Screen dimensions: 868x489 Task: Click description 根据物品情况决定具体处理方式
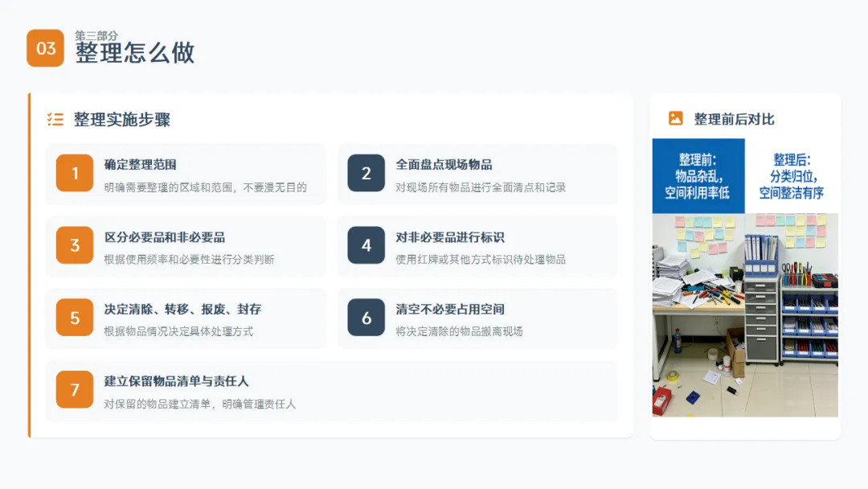pyautogui.click(x=178, y=331)
